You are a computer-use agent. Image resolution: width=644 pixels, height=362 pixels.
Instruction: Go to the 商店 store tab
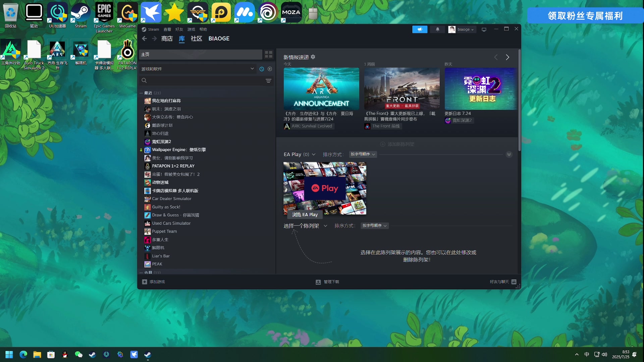[167, 39]
